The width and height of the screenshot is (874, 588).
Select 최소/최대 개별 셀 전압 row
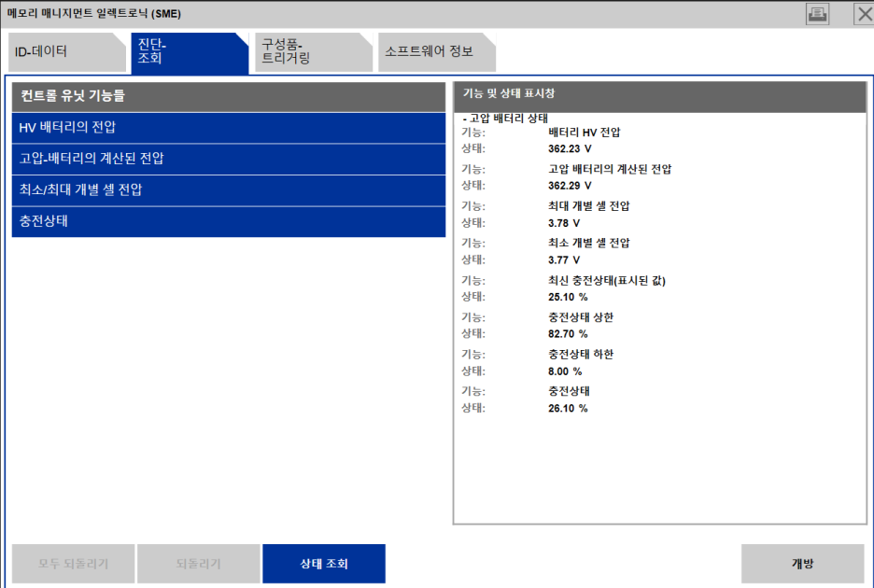229,190
